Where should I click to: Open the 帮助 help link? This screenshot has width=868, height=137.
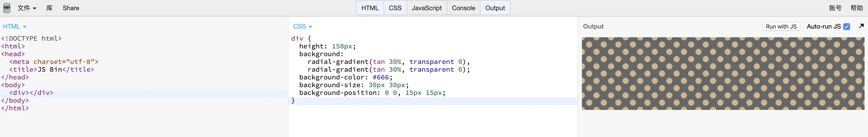click(857, 8)
